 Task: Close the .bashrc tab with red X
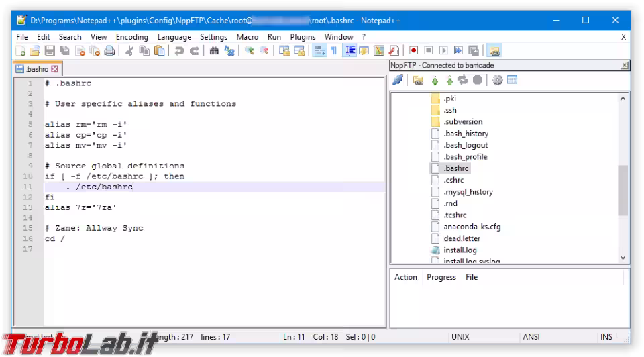54,69
